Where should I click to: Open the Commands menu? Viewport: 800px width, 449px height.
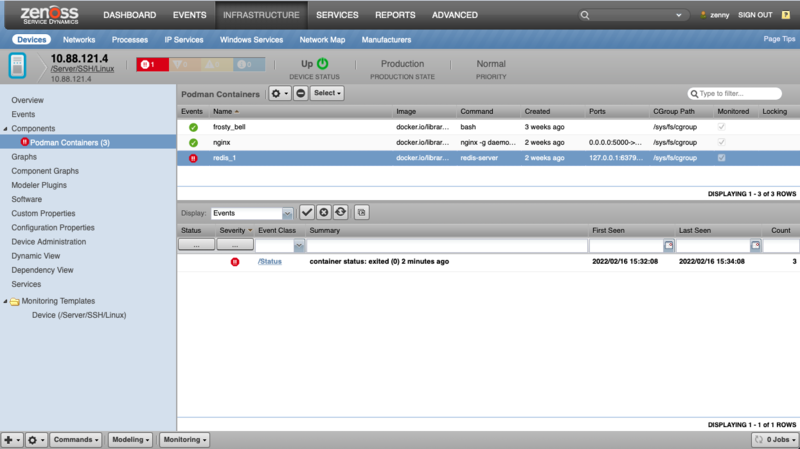click(x=76, y=440)
